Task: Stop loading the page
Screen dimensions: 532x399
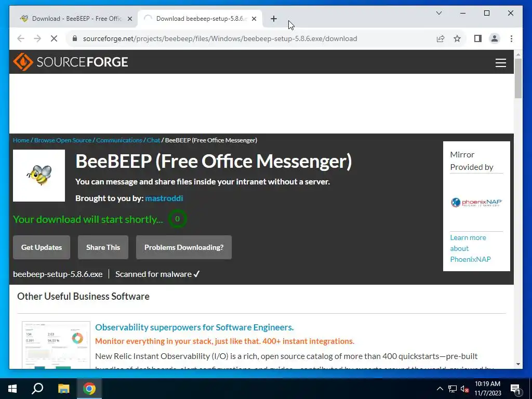Action: point(54,38)
